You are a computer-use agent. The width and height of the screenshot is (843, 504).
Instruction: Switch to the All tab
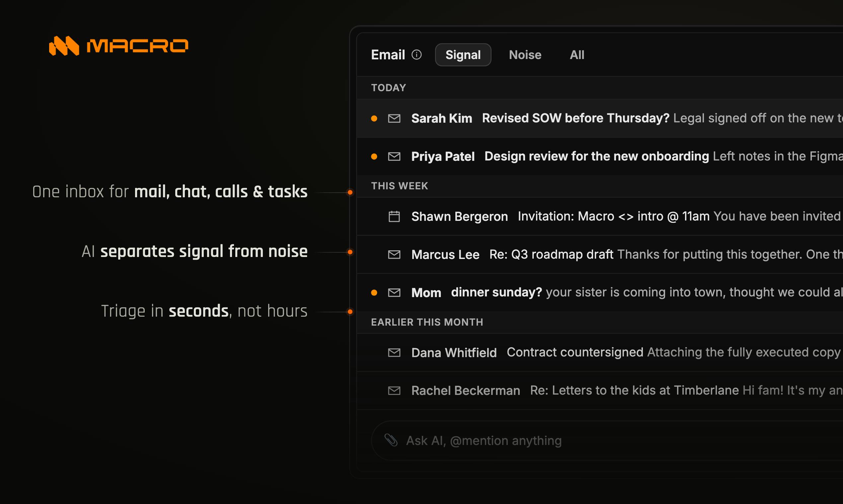[x=577, y=55]
